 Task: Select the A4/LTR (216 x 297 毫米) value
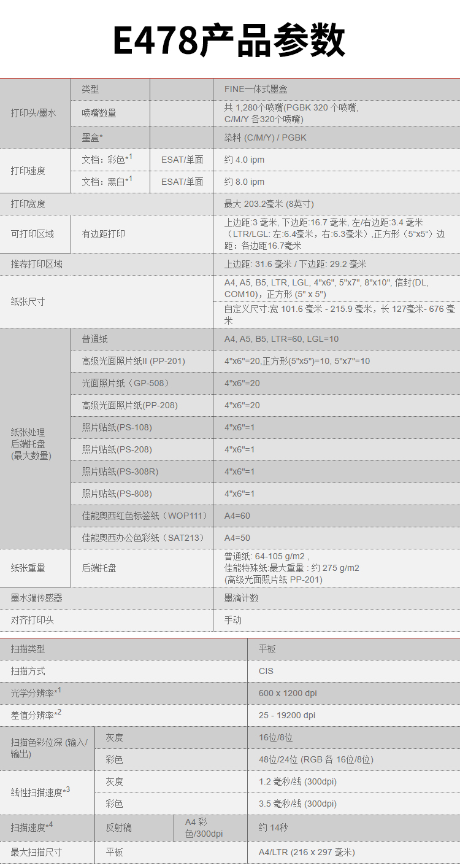[x=307, y=852]
